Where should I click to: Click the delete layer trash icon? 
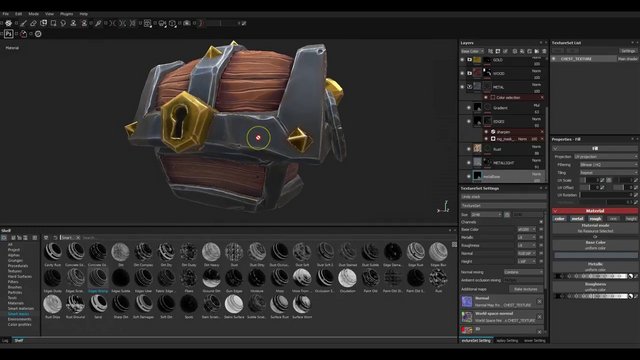pyautogui.click(x=544, y=51)
